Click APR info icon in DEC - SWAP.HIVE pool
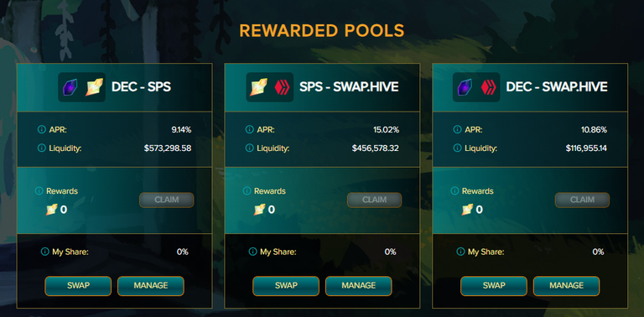This screenshot has width=644, height=317. tap(457, 130)
